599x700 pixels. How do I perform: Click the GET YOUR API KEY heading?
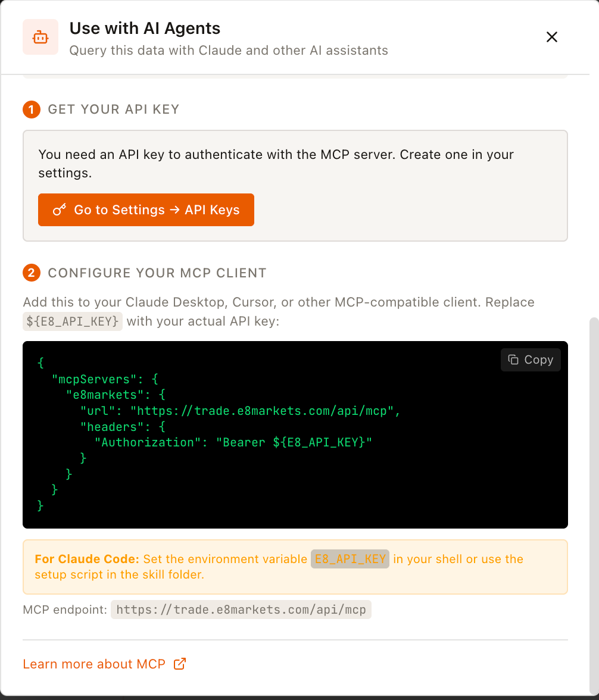click(x=113, y=110)
